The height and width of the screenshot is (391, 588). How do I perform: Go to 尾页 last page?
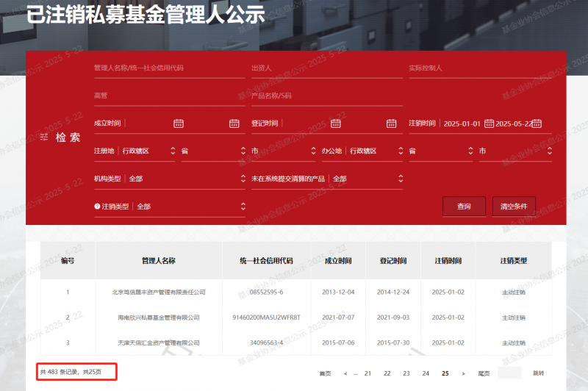tap(484, 373)
